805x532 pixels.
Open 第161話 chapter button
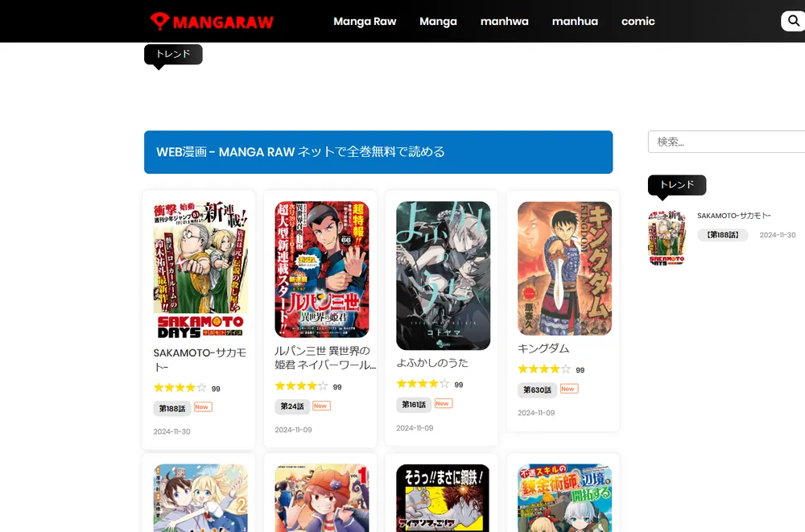414,404
